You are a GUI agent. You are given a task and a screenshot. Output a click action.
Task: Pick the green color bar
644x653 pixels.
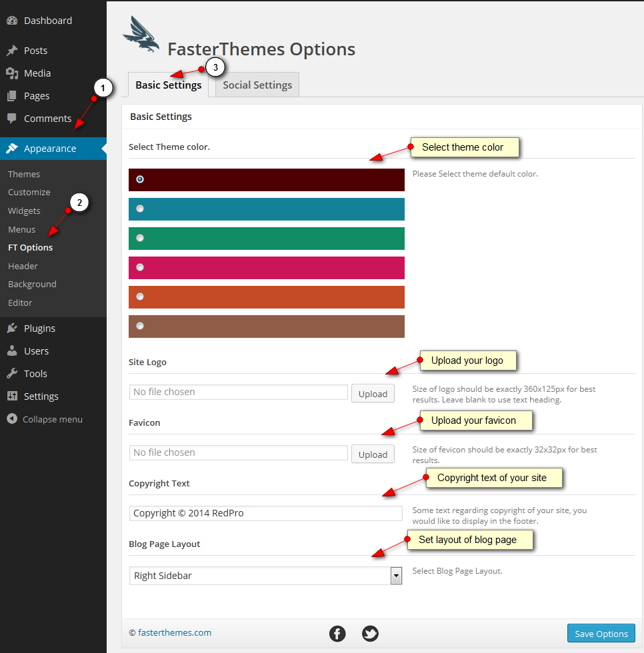tap(267, 239)
